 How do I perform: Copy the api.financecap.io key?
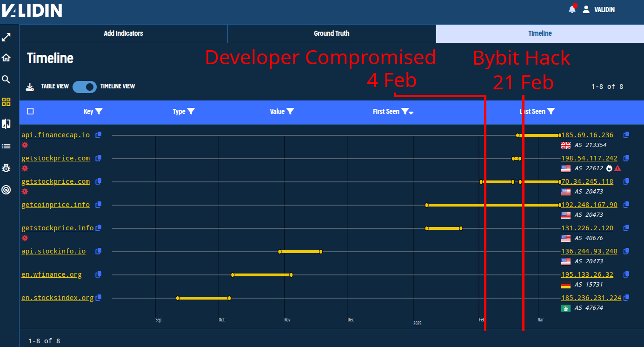pos(99,135)
